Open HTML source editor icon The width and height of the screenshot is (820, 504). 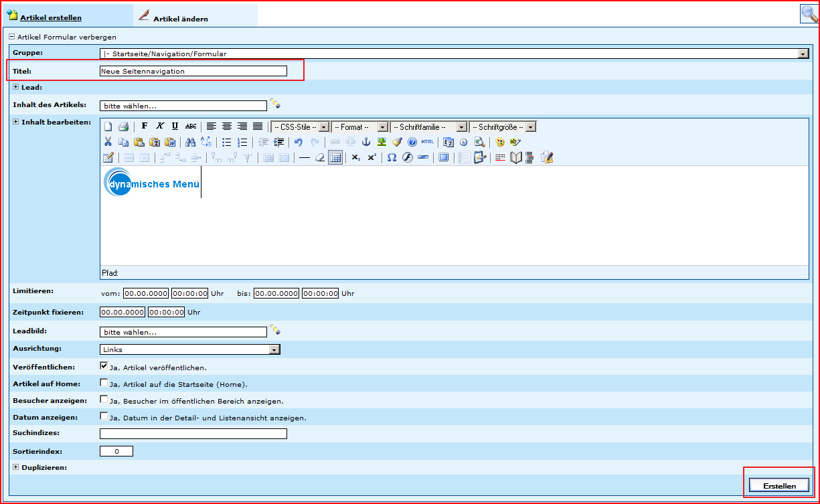(x=428, y=142)
